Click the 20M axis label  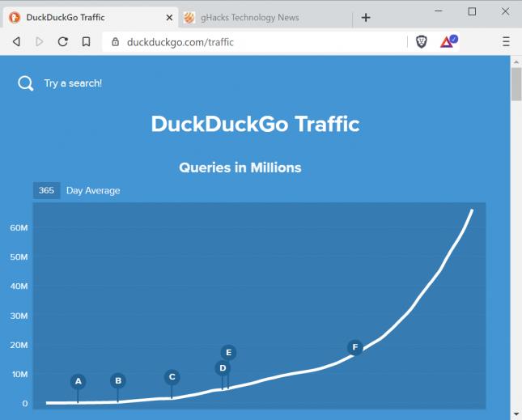[x=19, y=345]
